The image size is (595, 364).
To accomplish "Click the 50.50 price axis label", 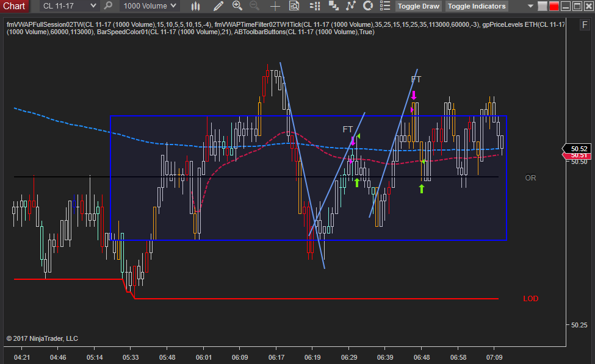I will (x=579, y=162).
